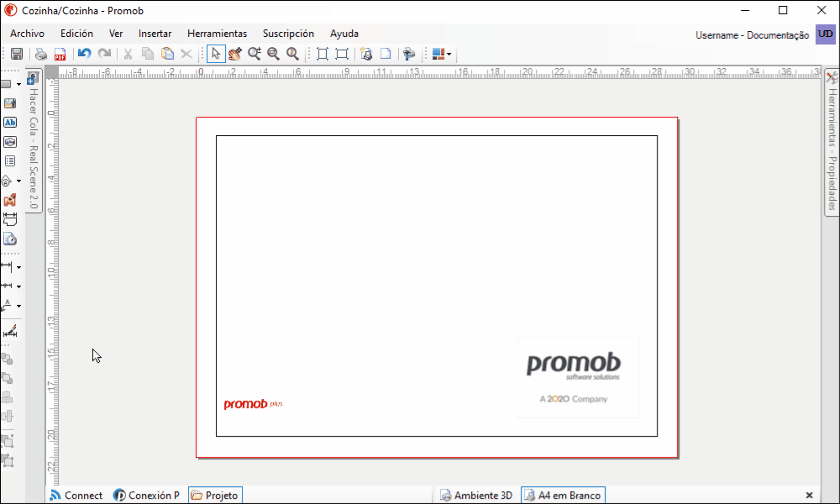
Task: Insert an image with the picture icon
Action: point(9,103)
